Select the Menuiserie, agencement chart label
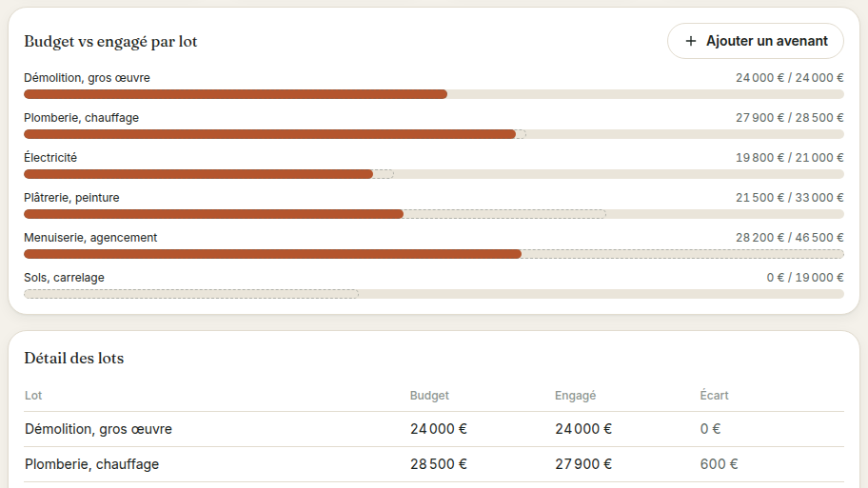The image size is (868, 488). (x=90, y=238)
